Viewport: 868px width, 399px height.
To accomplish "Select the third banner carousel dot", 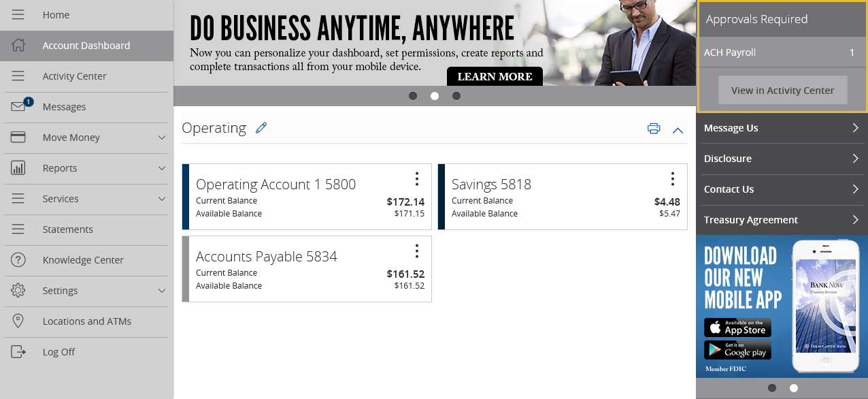I will click(456, 96).
